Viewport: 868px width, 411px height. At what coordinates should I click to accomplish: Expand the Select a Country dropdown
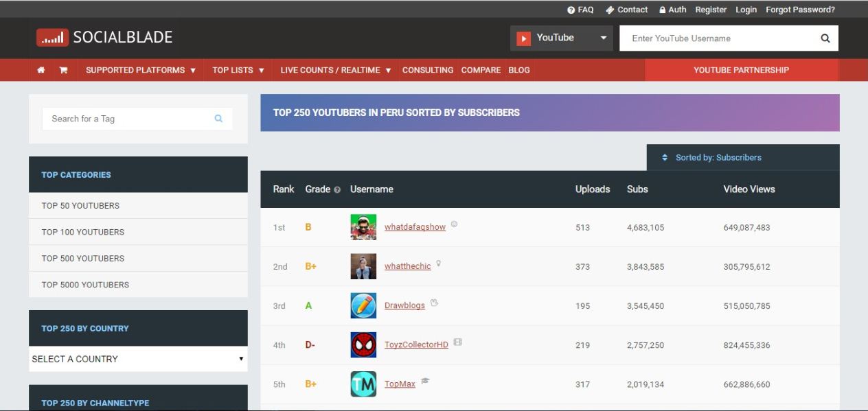[138, 359]
